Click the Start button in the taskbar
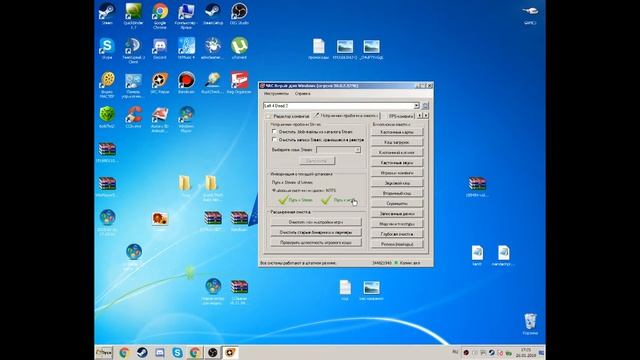Viewport: 640px width, 360px height. [104, 352]
